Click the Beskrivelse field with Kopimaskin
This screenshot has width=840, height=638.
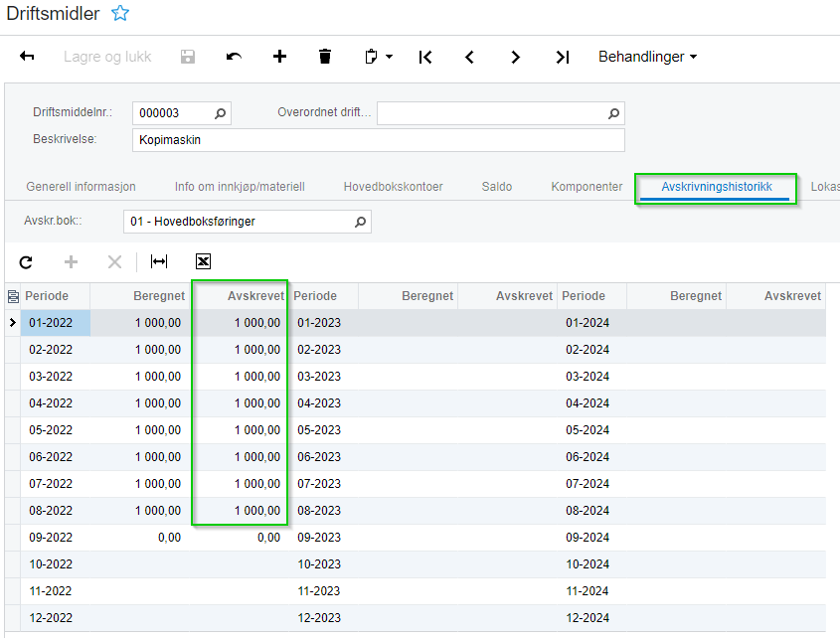[378, 140]
